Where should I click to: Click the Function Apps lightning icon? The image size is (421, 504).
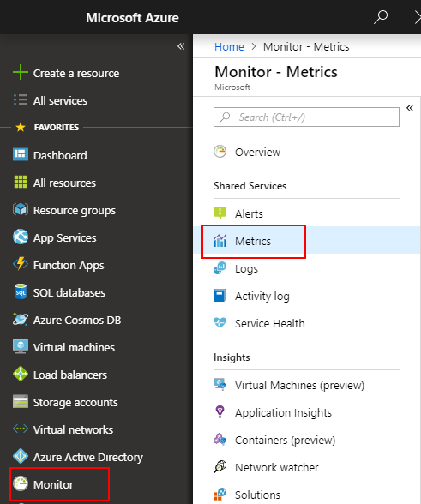[21, 264]
